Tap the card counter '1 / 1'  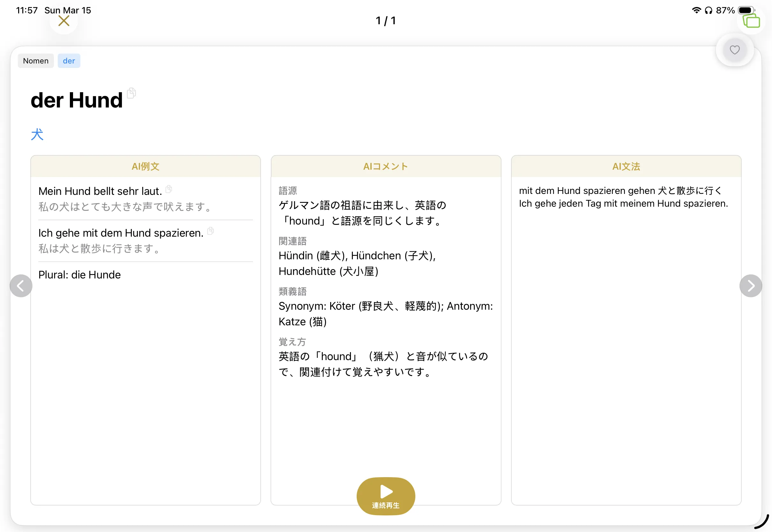tap(386, 21)
